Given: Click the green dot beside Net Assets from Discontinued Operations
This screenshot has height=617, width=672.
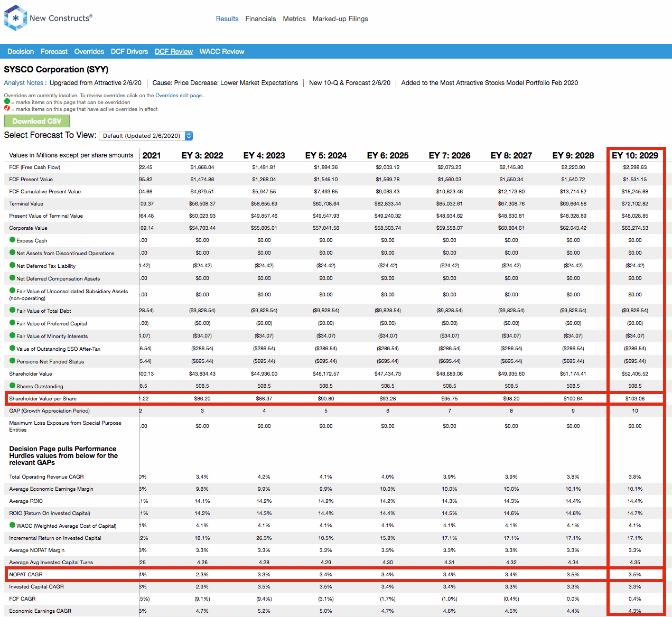Looking at the screenshot, I should pyautogui.click(x=13, y=253).
